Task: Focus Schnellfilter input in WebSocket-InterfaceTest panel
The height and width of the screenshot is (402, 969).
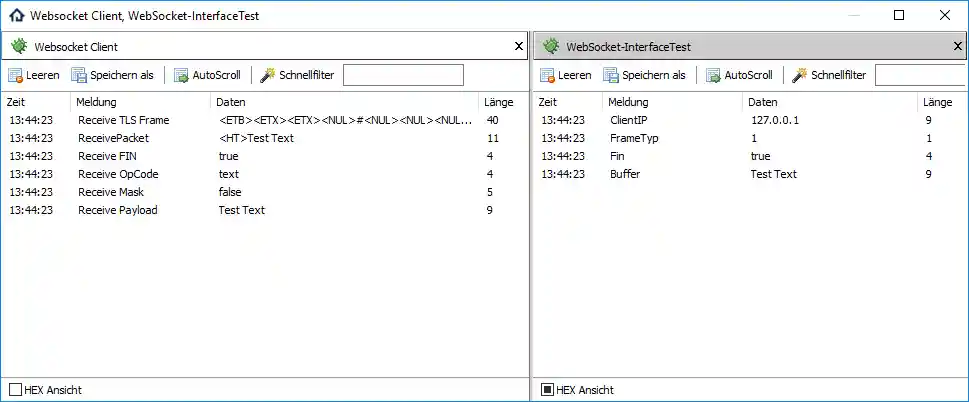Action: 921,75
